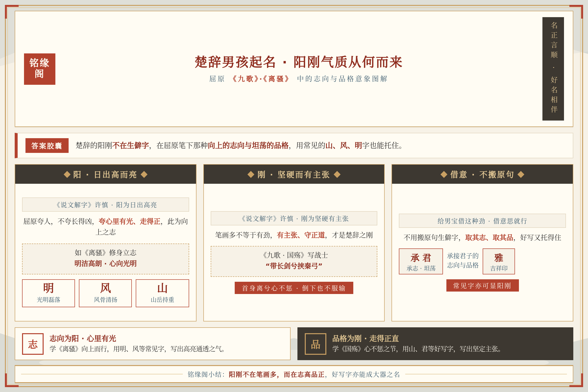
Task: Click the 常见字亦可显阳刚 red banner
Action: coord(482,285)
